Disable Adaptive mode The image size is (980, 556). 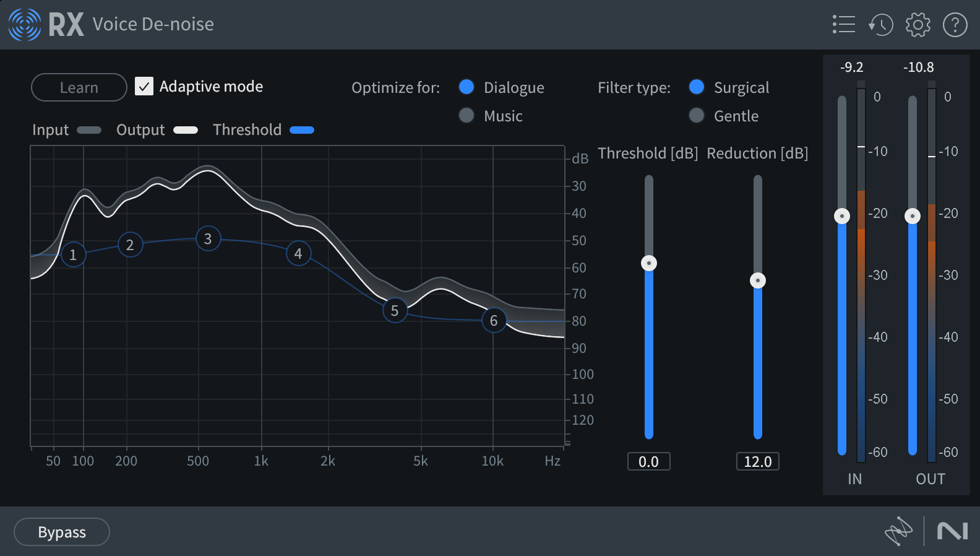pyautogui.click(x=144, y=87)
